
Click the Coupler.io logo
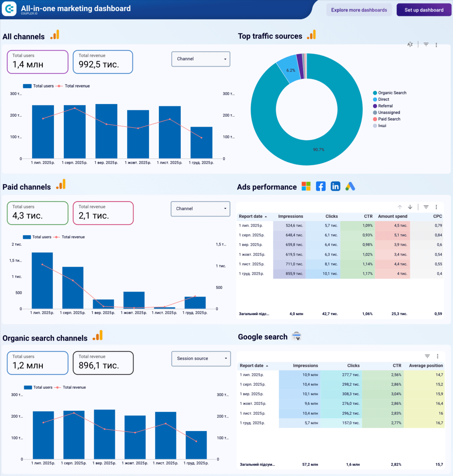tap(9, 9)
